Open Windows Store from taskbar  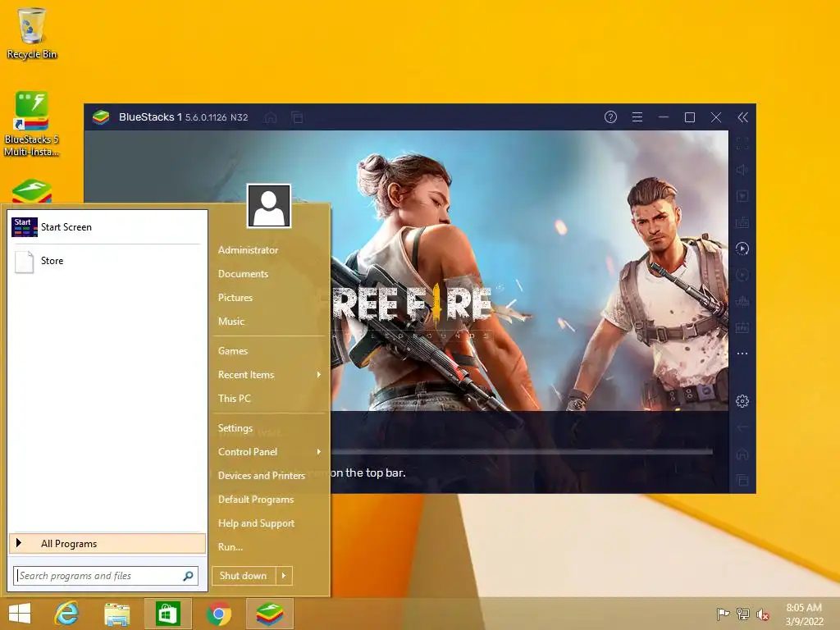[x=167, y=614]
